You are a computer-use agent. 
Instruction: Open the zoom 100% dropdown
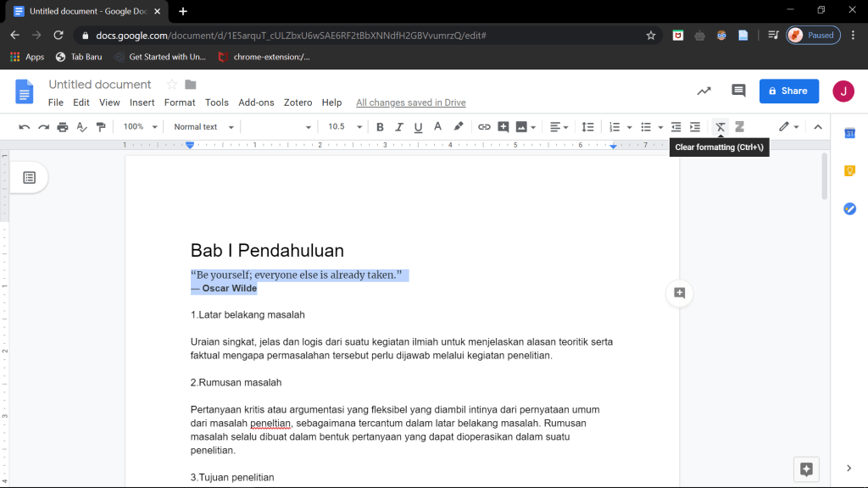tap(140, 127)
